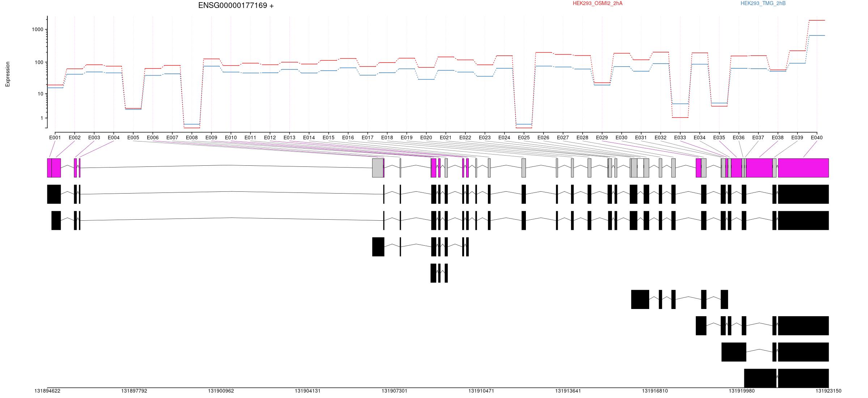This screenshot has height=398, width=868.
Task: Click exon label E024
Action: tap(504, 137)
